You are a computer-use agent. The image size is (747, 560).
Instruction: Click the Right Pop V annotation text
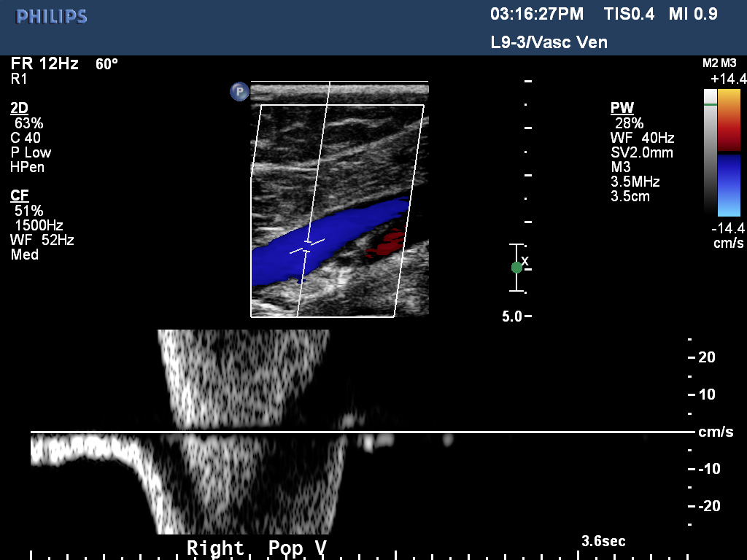click(257, 548)
